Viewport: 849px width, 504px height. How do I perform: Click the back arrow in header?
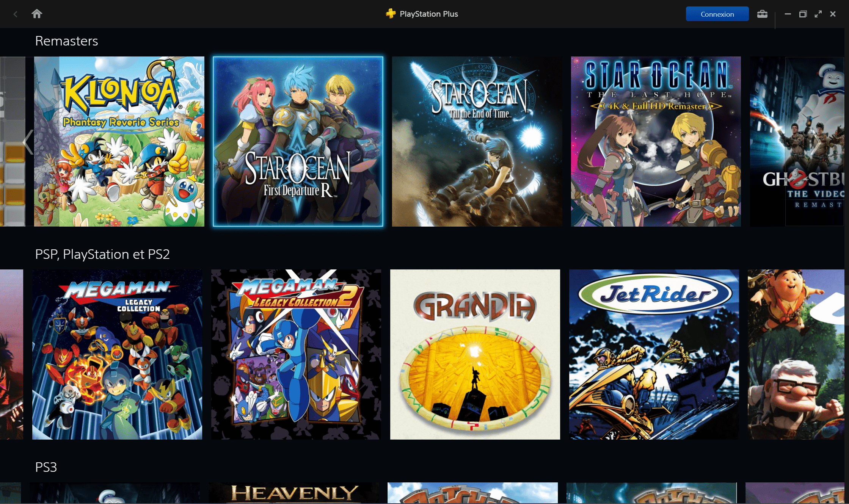(x=16, y=14)
